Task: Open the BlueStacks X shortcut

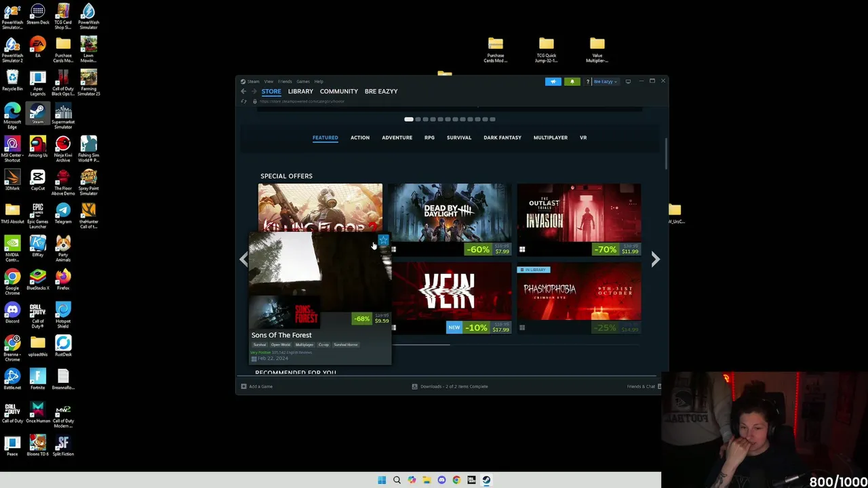Action: click(x=37, y=280)
